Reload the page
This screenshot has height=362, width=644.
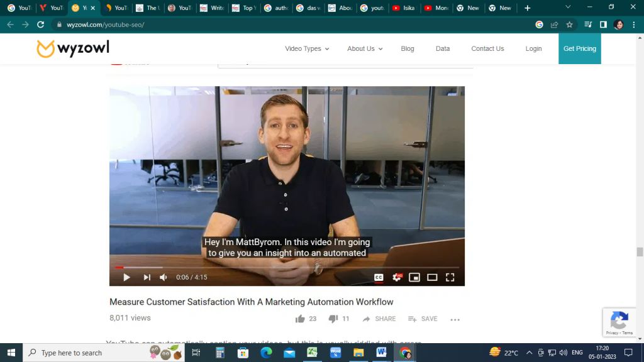[40, 25]
